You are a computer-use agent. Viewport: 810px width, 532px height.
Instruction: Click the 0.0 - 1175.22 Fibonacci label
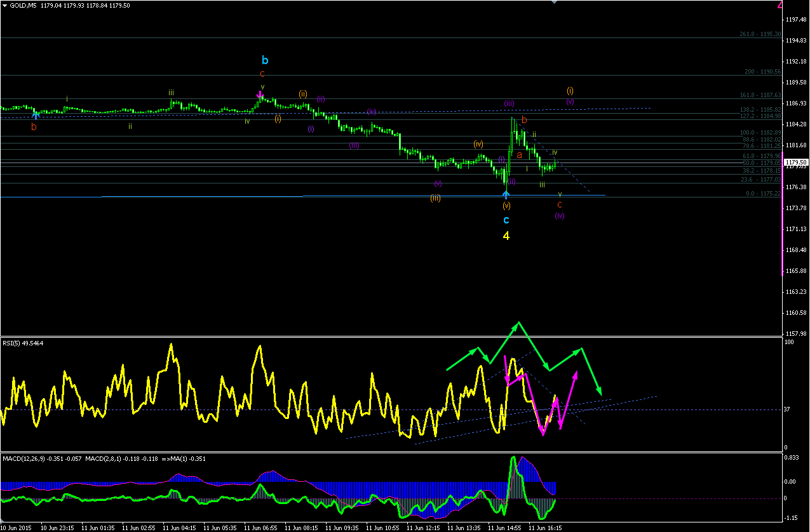pyautogui.click(x=764, y=194)
